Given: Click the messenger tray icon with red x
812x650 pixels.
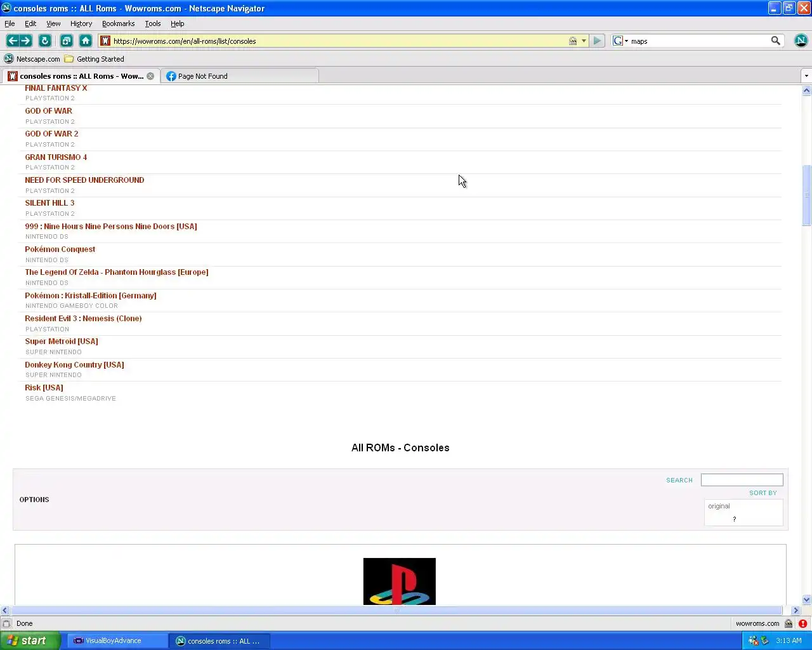Looking at the screenshot, I should tap(753, 640).
